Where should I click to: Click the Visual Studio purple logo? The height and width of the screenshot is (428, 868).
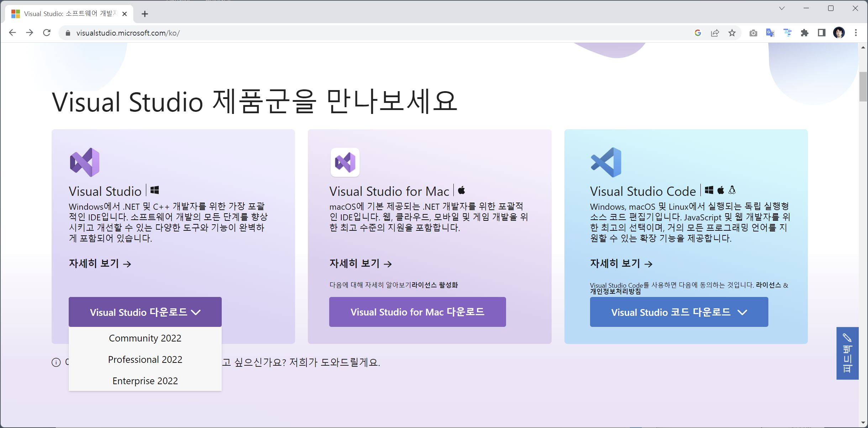point(85,162)
